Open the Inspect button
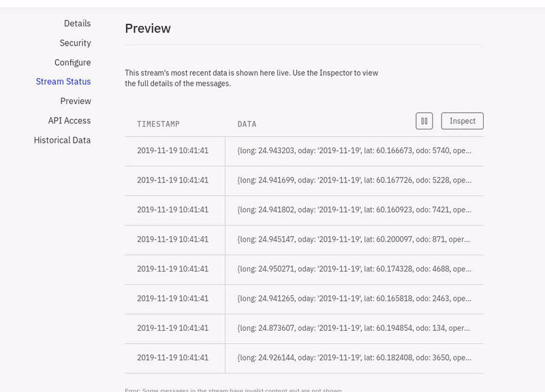The width and height of the screenshot is (545, 392). click(463, 121)
